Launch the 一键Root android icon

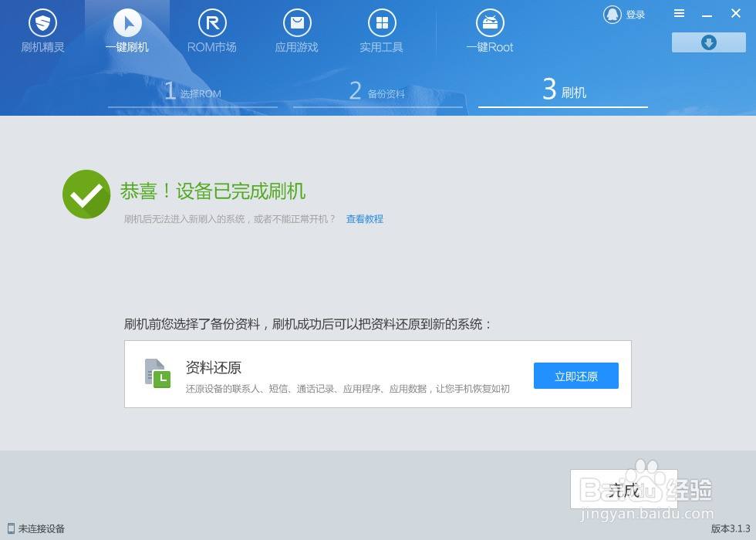click(490, 23)
